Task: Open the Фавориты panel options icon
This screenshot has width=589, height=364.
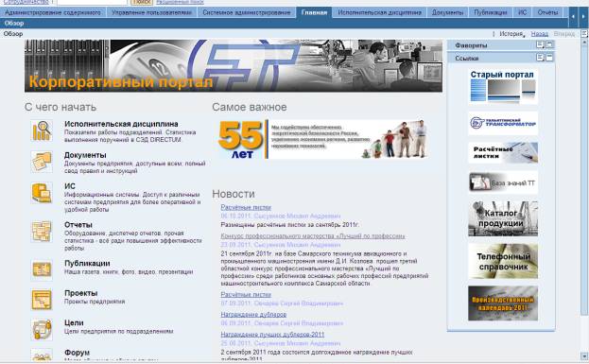Action: (x=540, y=44)
